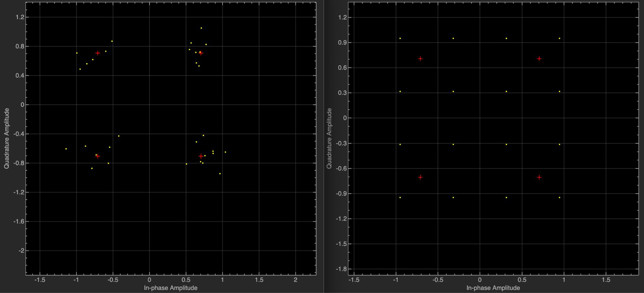Image resolution: width=644 pixels, height=293 pixels.
Task: Click left plot's In-phase Amplitude axis label
Action: [170, 288]
